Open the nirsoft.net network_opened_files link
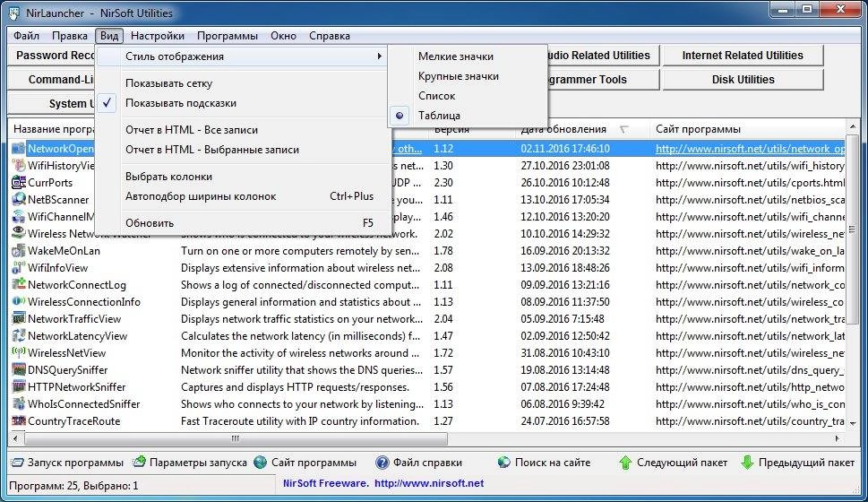 750,149
